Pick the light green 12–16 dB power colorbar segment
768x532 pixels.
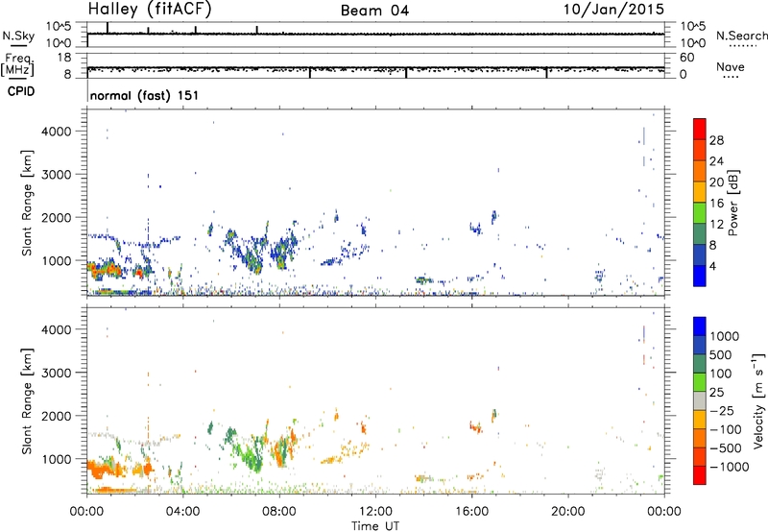tap(700, 213)
